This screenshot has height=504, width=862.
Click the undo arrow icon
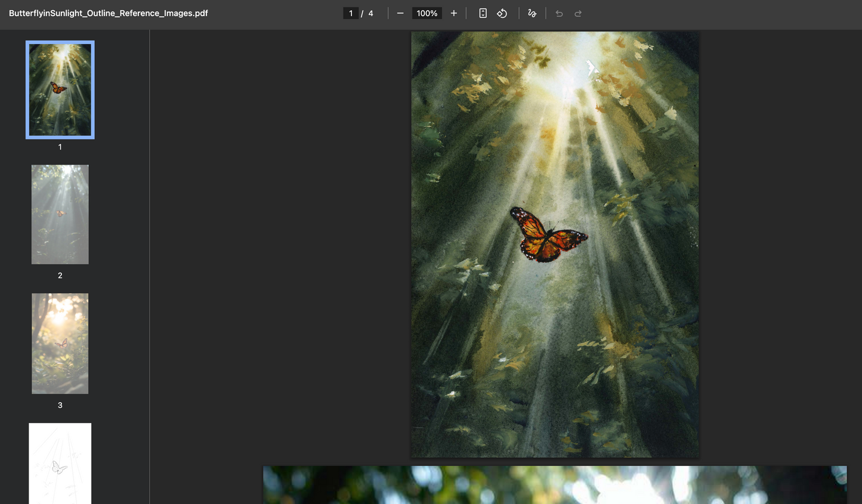pos(559,13)
